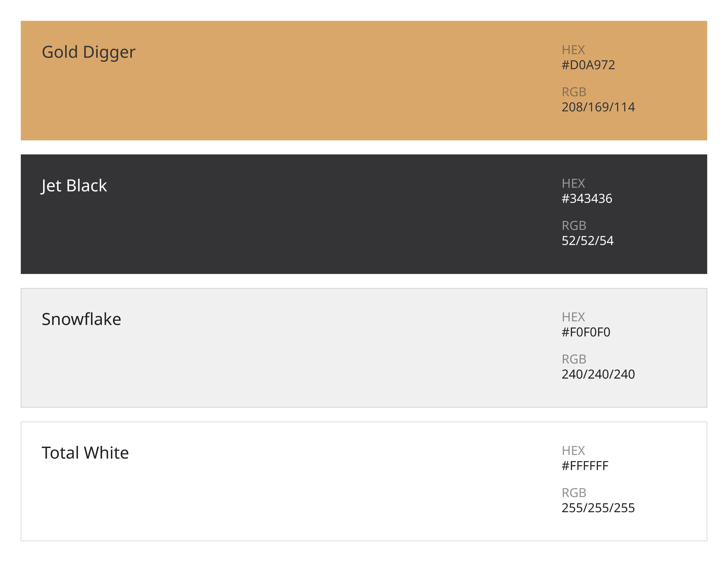Click the RGB value 208/169/114

[x=598, y=107]
